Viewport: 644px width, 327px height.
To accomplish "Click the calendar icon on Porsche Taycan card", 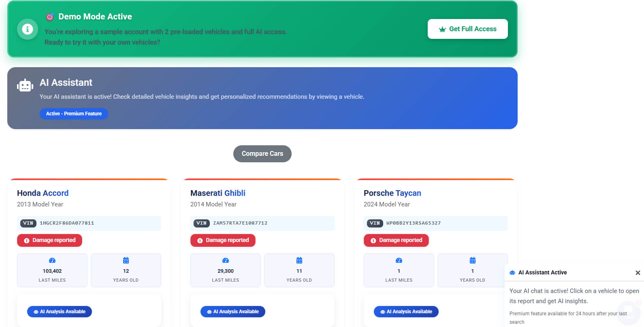I will (473, 260).
